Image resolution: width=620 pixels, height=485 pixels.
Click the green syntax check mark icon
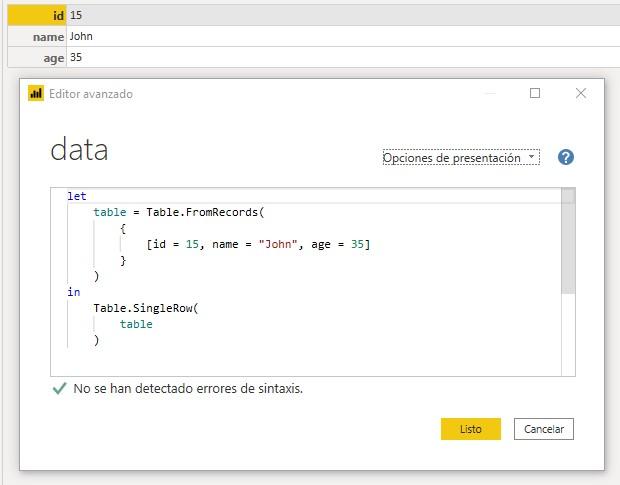(x=59, y=389)
